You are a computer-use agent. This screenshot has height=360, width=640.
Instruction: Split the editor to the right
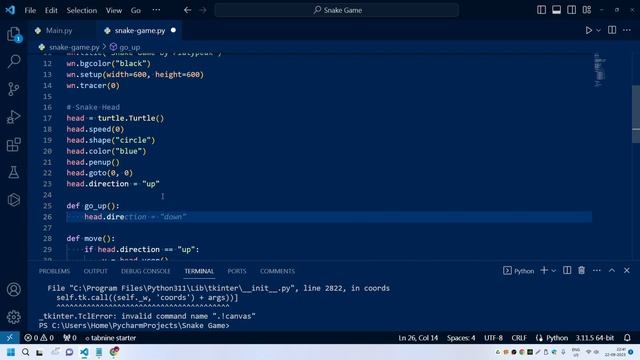click(x=612, y=30)
